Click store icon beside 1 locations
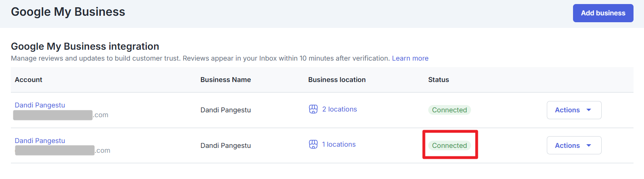The image size is (644, 179). click(x=313, y=144)
